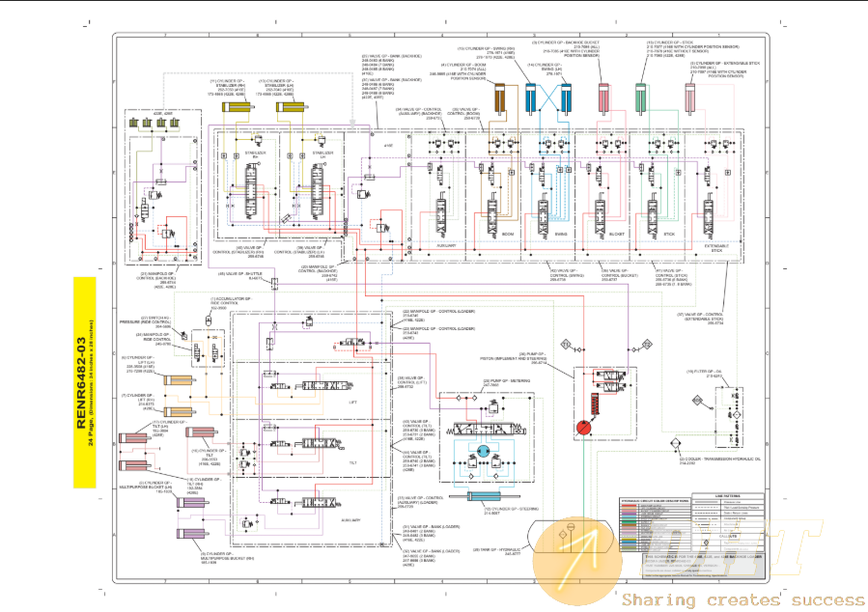Click the EXTENDABLE STICK section label
The image size is (868, 612).
tap(716, 248)
